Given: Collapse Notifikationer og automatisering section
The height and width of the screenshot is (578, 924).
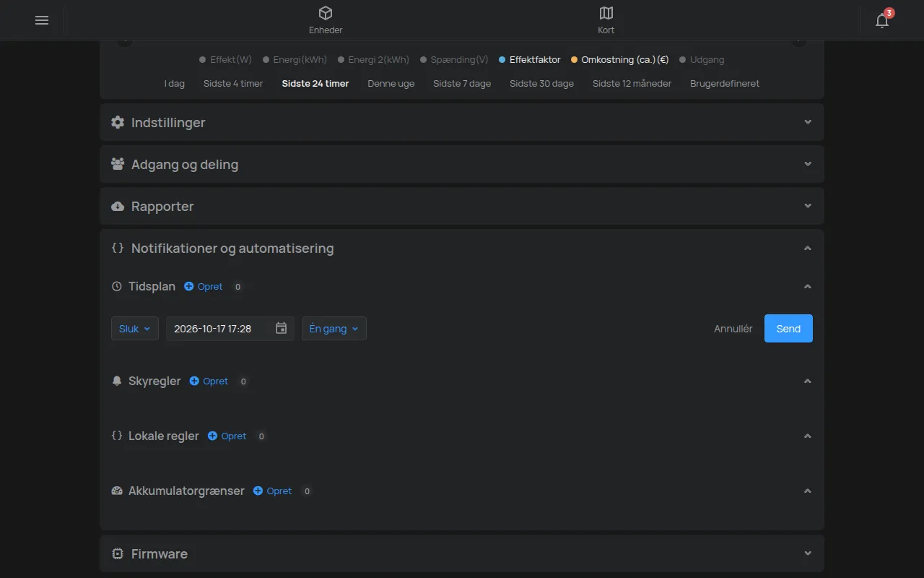Looking at the screenshot, I should tap(462, 249).
